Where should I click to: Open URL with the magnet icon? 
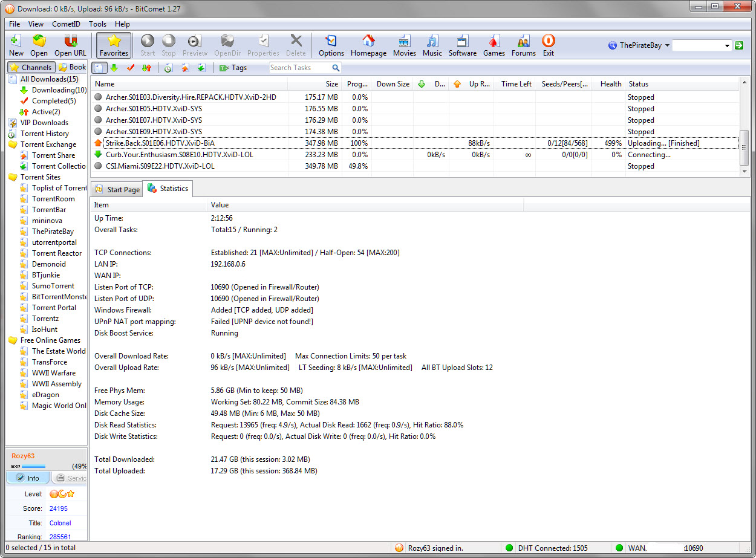coord(70,45)
